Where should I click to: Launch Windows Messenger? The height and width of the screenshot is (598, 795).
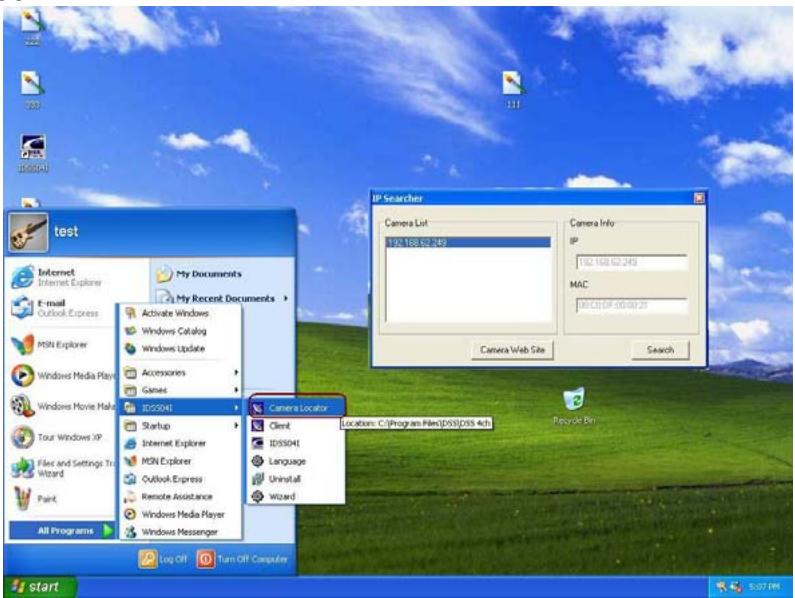(180, 532)
